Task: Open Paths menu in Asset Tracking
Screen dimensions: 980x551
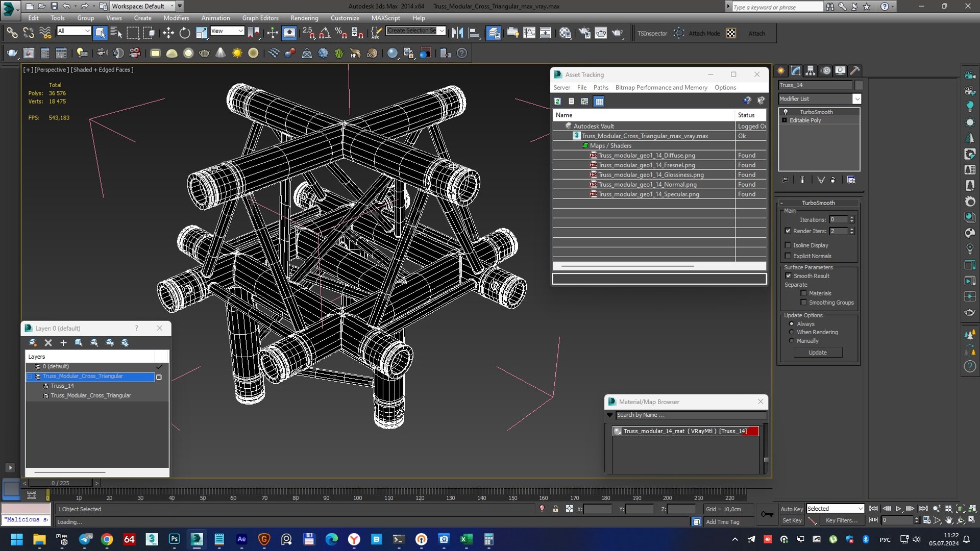Action: [x=601, y=88]
